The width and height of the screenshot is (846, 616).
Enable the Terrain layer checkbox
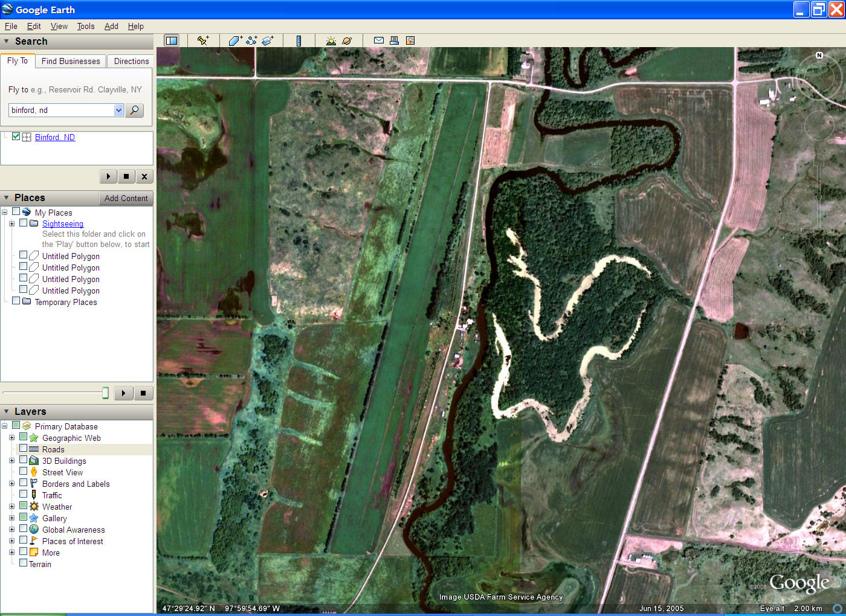pos(23,563)
